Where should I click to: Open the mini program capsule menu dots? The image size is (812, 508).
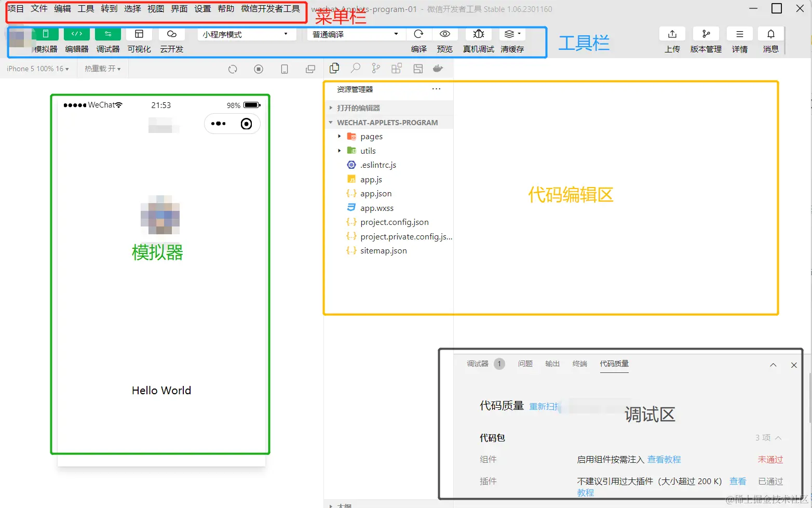point(219,124)
